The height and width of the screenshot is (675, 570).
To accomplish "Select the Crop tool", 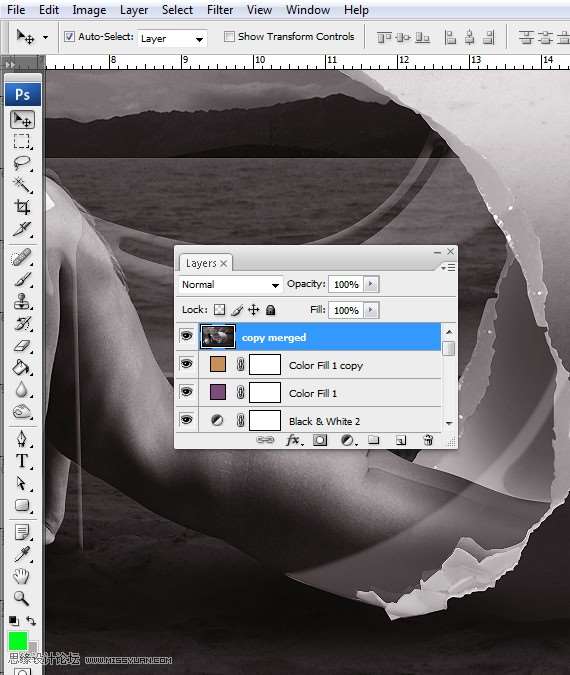I will 22,207.
